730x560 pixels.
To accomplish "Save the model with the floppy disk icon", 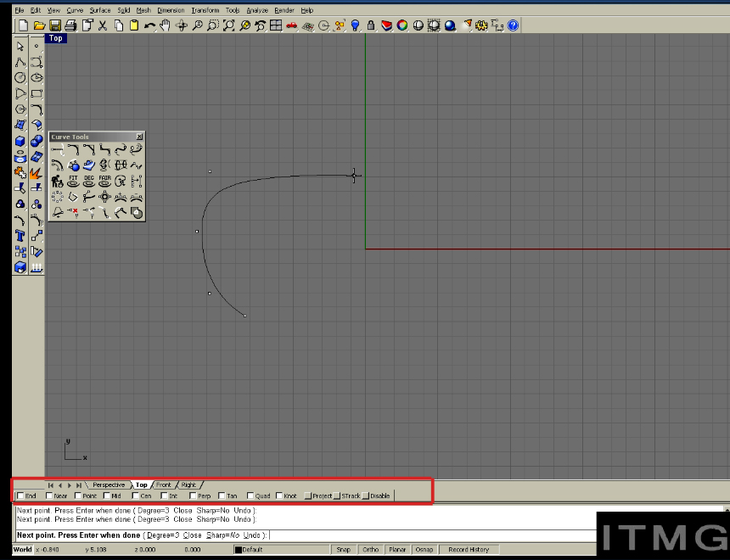I will 55,25.
